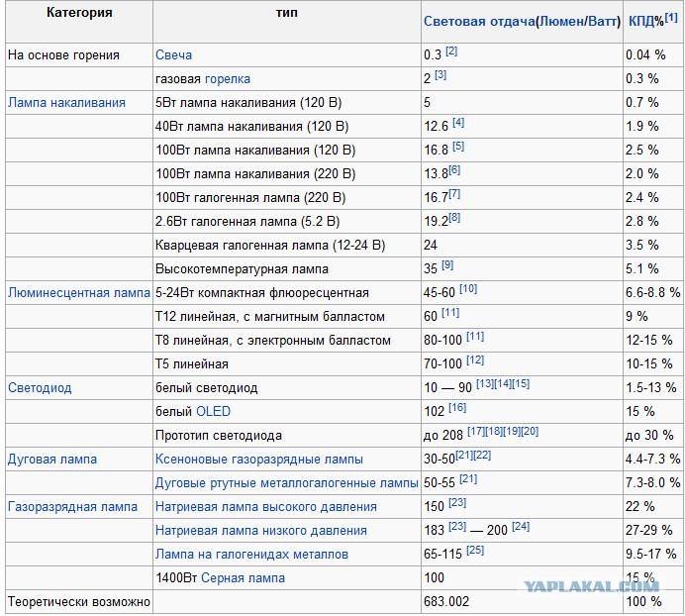Click the Светодиод category link
This screenshot has height=616, width=685.
(40, 388)
